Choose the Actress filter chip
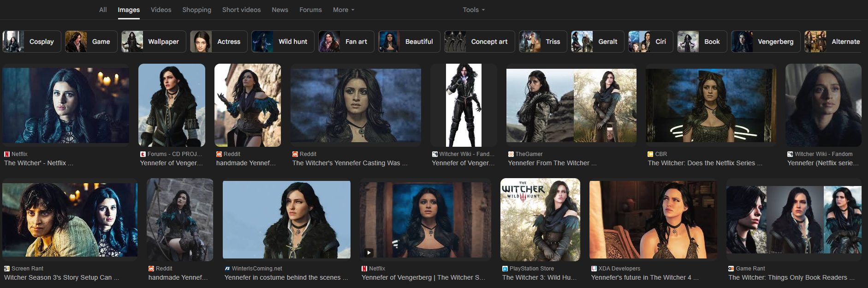The image size is (868, 288). 219,42
